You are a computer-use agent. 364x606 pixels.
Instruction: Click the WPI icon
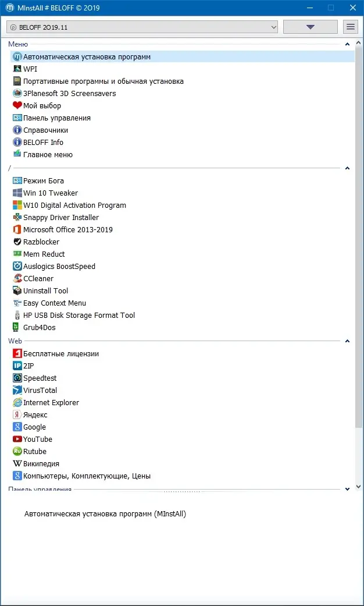click(17, 69)
